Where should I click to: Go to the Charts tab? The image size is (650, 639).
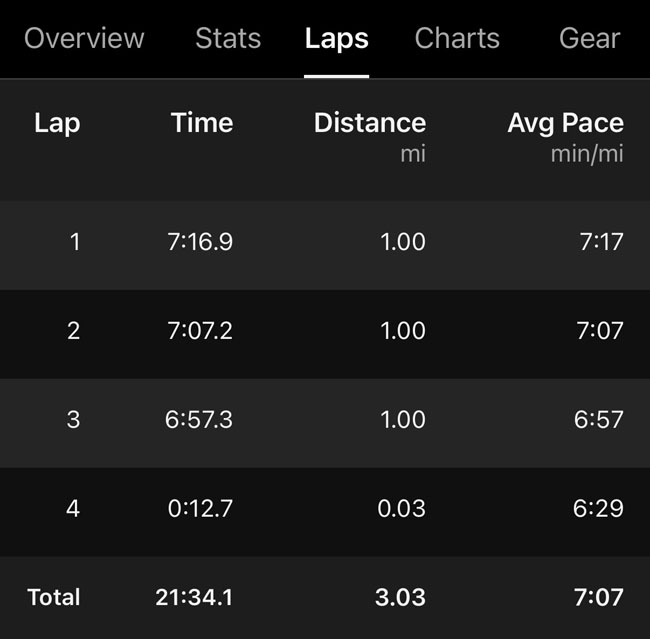tap(457, 39)
